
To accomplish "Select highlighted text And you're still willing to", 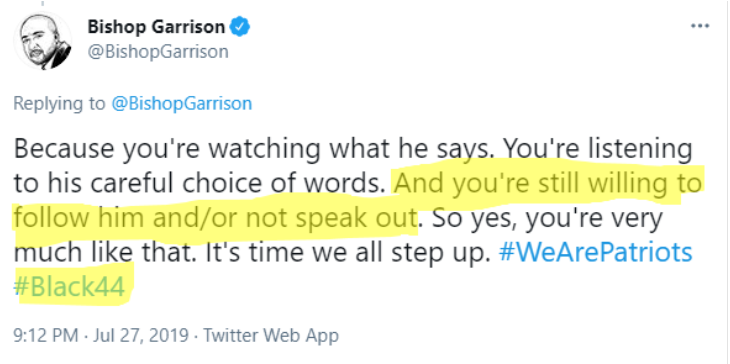I will [x=548, y=184].
